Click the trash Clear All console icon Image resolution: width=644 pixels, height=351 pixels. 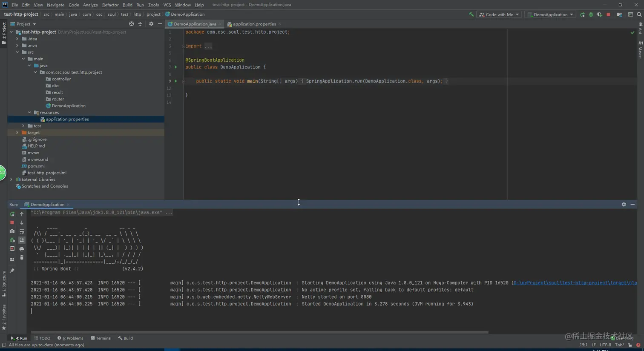(x=22, y=257)
